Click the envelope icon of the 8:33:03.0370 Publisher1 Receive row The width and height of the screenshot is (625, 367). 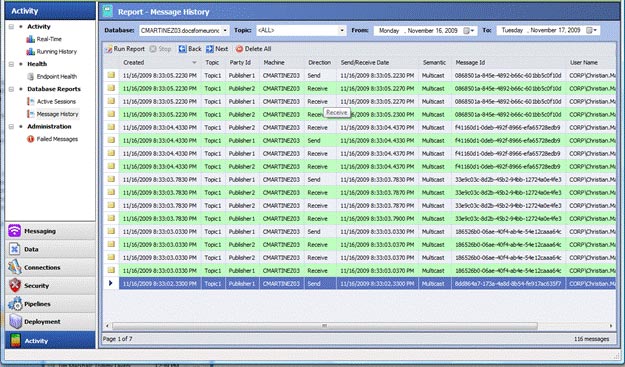tap(111, 270)
